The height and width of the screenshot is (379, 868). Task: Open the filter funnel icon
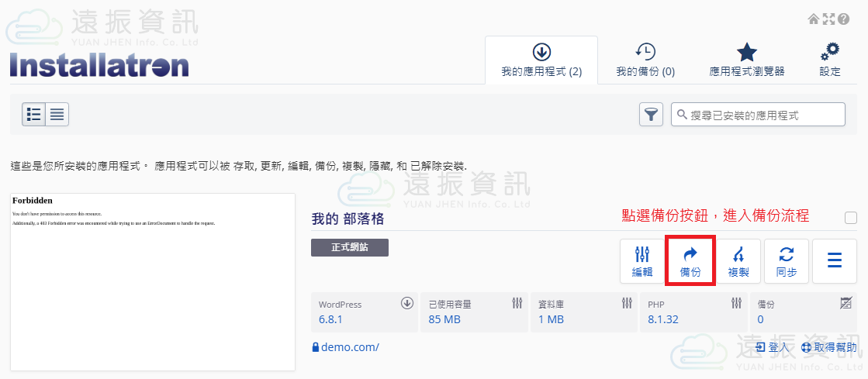coord(651,115)
